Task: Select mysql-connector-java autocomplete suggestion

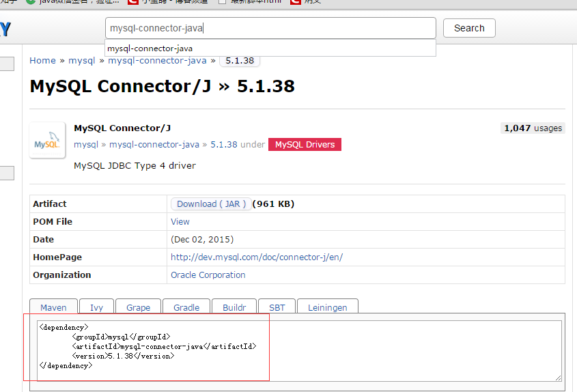Action: pyautogui.click(x=270, y=48)
